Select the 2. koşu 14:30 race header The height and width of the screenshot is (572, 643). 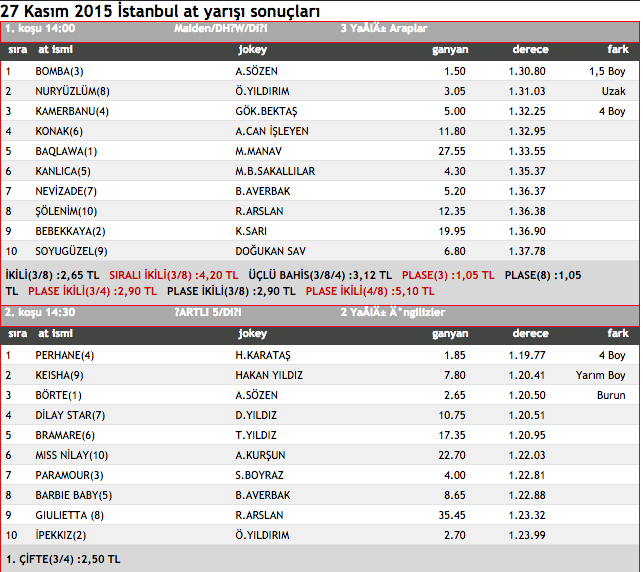pos(40,312)
